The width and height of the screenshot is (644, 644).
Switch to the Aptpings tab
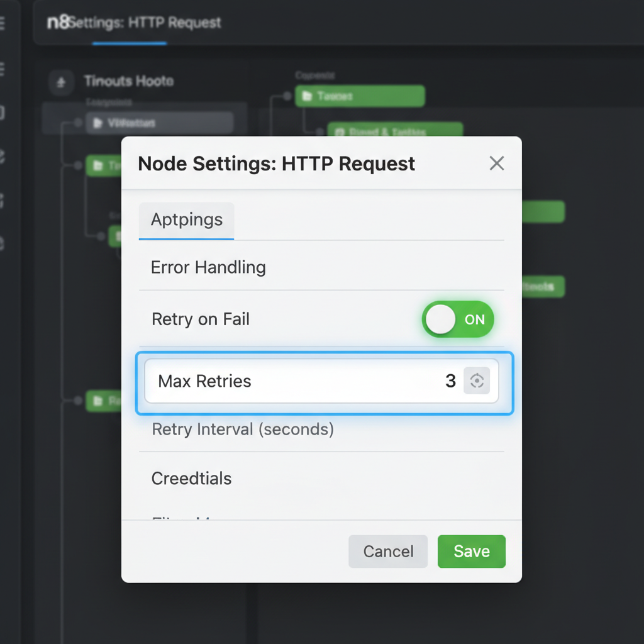pos(186,219)
